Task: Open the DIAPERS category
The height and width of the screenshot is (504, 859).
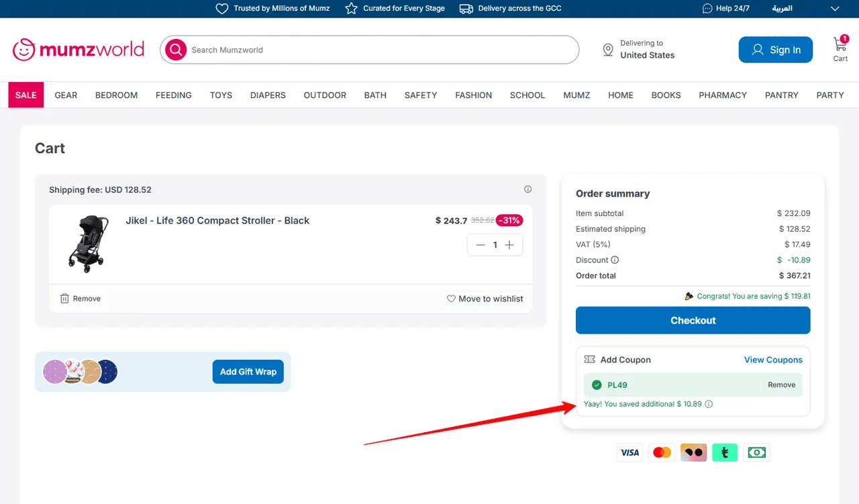Action: pos(268,95)
